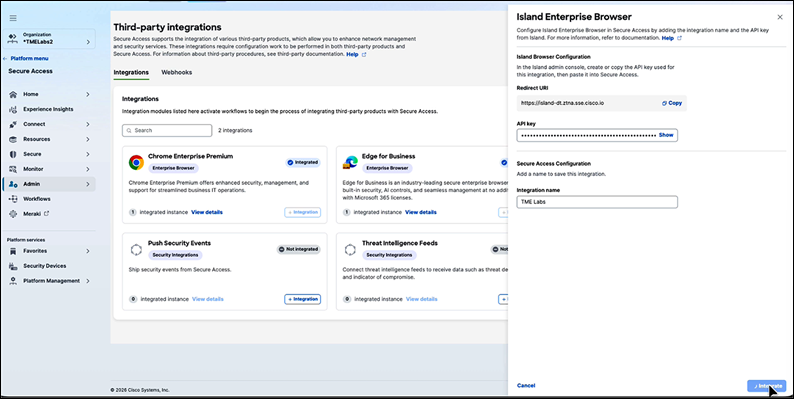Click Cancel in the Island panel

[526, 386]
